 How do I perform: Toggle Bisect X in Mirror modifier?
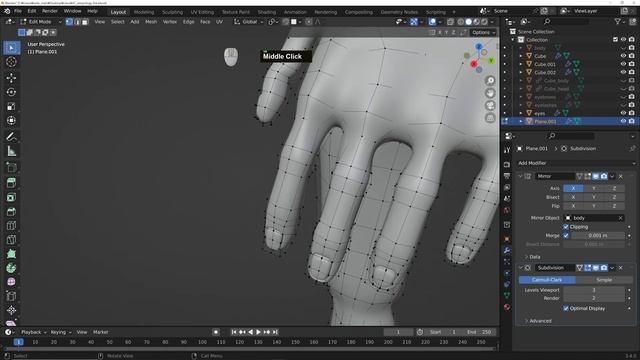[573, 197]
